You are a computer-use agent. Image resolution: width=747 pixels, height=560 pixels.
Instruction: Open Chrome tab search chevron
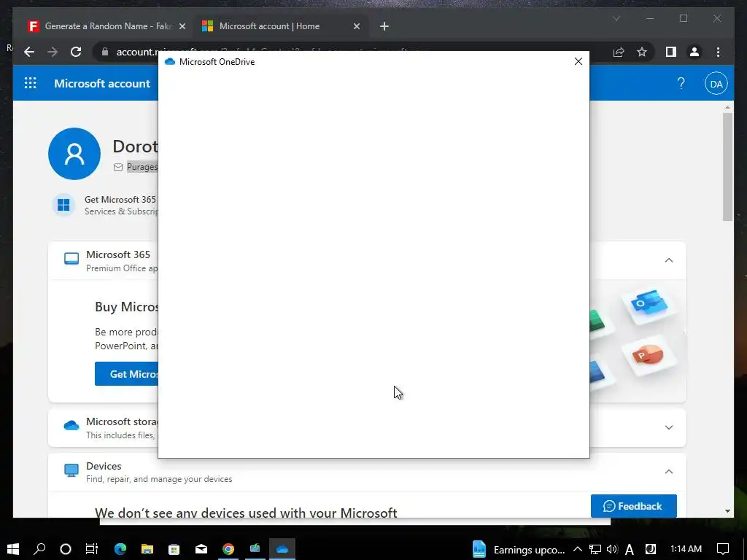tap(616, 18)
